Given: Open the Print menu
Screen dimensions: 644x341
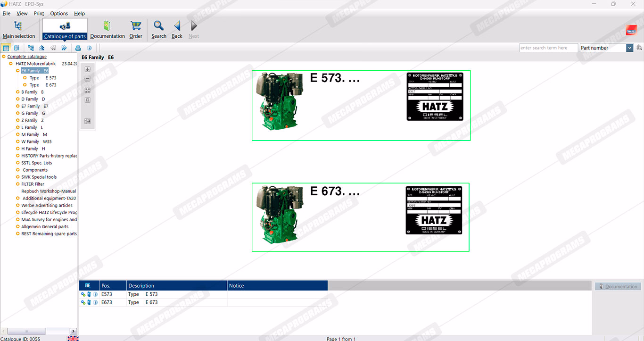Looking at the screenshot, I should point(39,14).
